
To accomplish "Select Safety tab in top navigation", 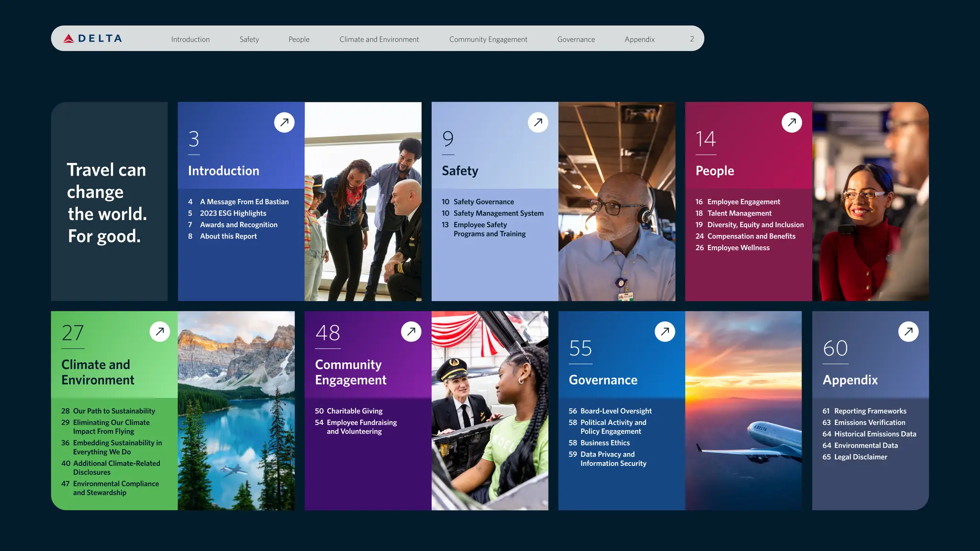I will 249,39.
